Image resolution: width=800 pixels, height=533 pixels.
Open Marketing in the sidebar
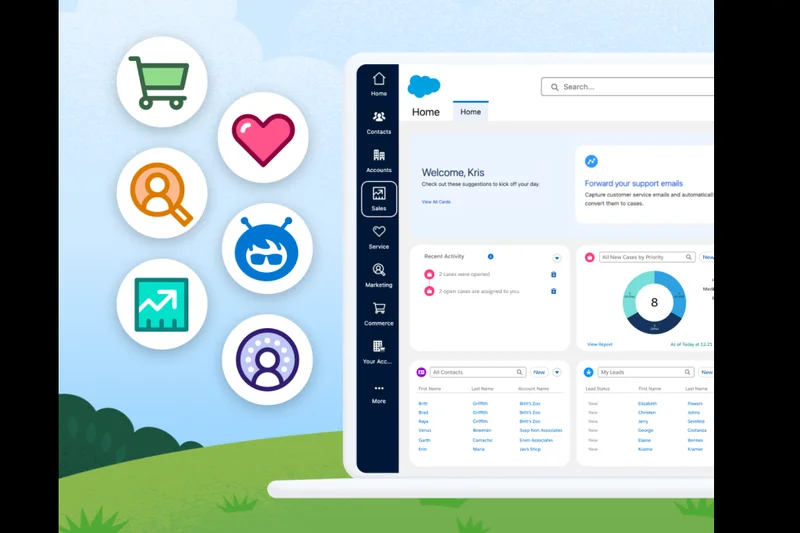(x=379, y=276)
